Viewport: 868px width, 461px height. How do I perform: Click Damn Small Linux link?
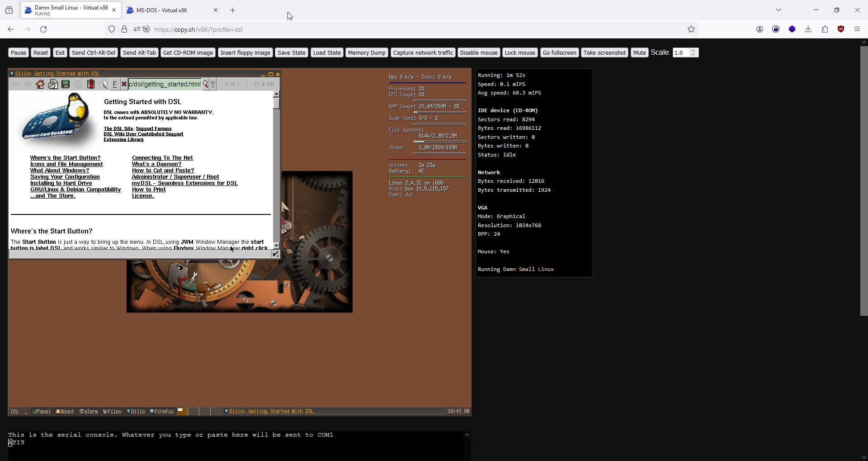click(x=528, y=269)
